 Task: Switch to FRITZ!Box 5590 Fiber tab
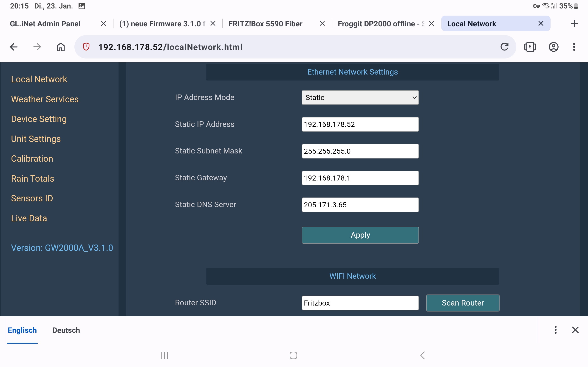(x=265, y=24)
